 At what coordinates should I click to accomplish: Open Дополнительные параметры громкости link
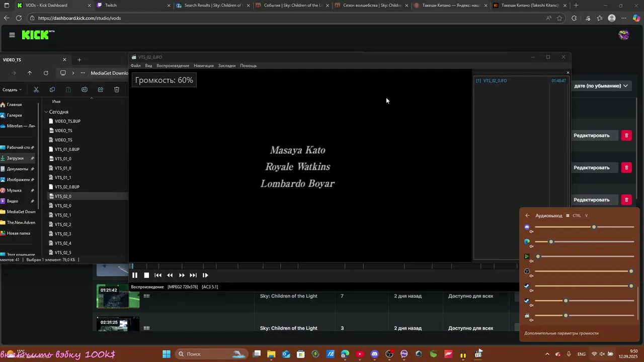pyautogui.click(x=561, y=333)
